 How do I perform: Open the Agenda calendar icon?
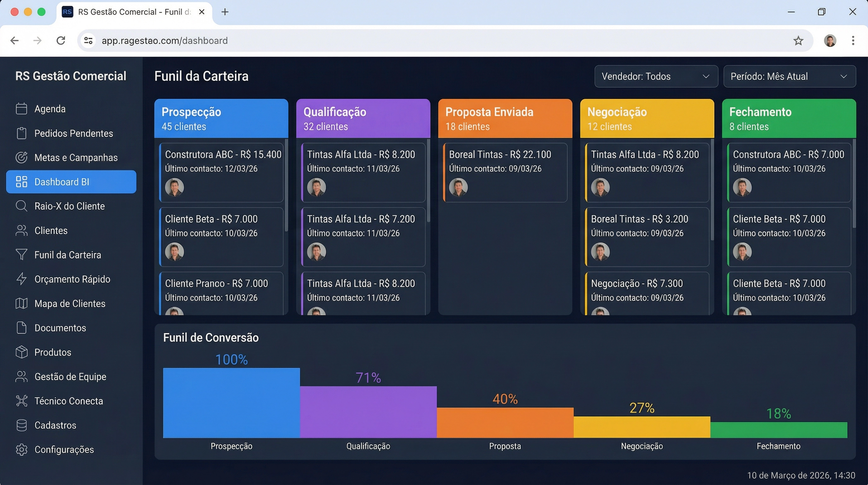[21, 109]
